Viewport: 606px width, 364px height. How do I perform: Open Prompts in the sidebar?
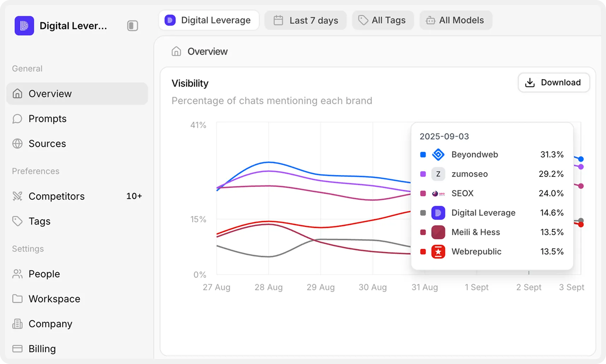[77, 119]
